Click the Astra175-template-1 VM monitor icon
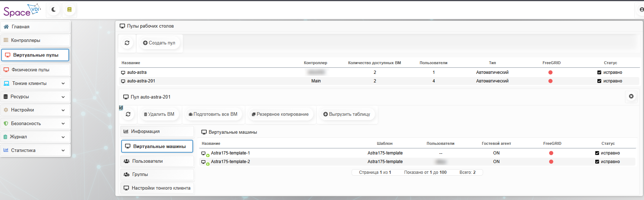 point(204,153)
